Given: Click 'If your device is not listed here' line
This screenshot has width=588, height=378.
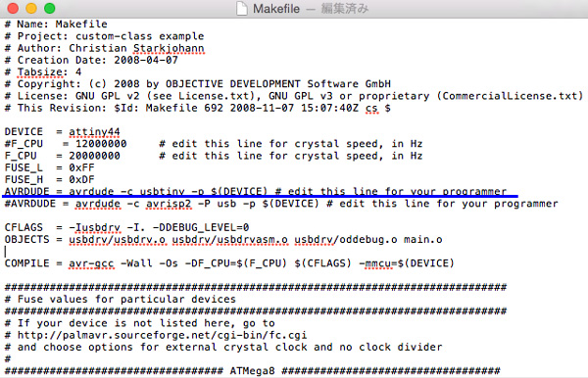Looking at the screenshot, I should tap(139, 323).
